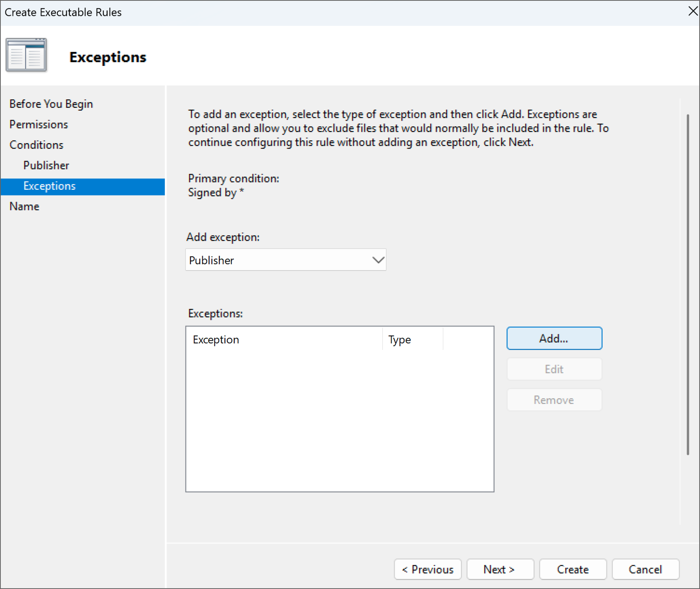Cancel the executable rule wizard
The width and height of the screenshot is (700, 589).
645,569
